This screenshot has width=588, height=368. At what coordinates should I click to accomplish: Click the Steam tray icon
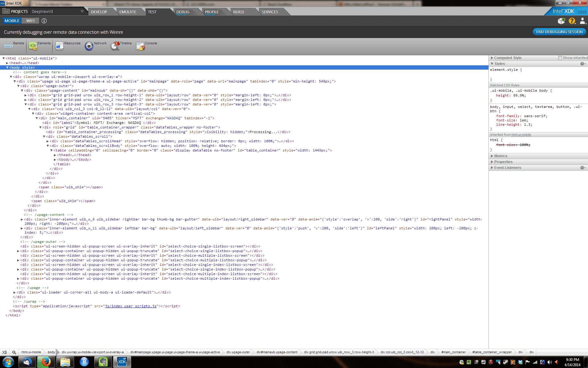click(506, 362)
